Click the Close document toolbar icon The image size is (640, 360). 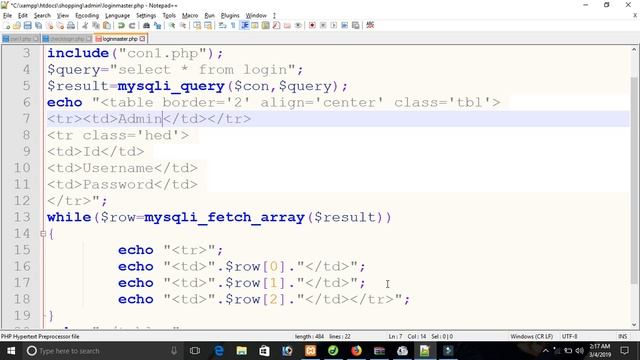click(49, 25)
